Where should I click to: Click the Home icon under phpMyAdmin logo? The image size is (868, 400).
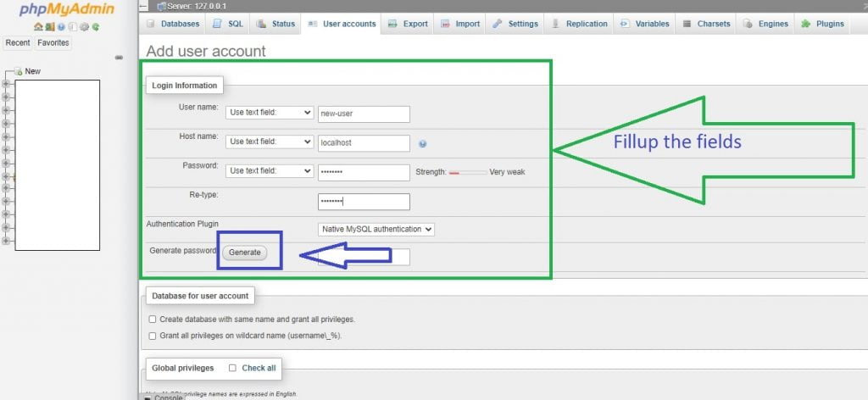pyautogui.click(x=38, y=26)
